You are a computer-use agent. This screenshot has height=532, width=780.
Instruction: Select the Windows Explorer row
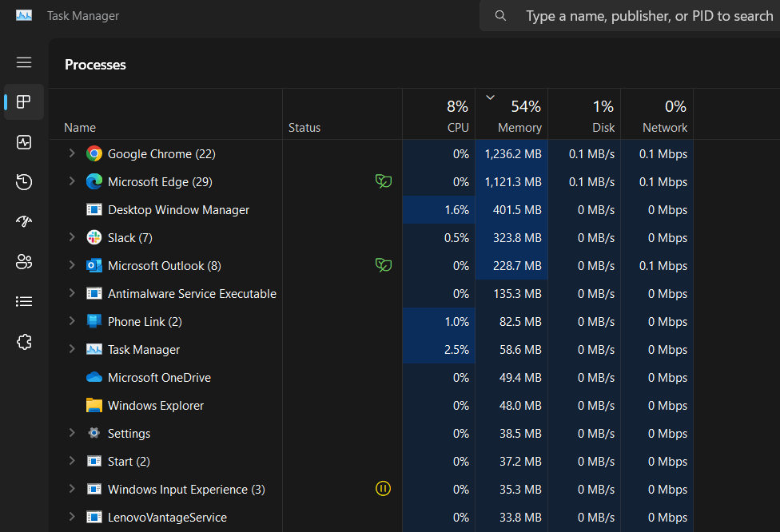click(x=372, y=405)
